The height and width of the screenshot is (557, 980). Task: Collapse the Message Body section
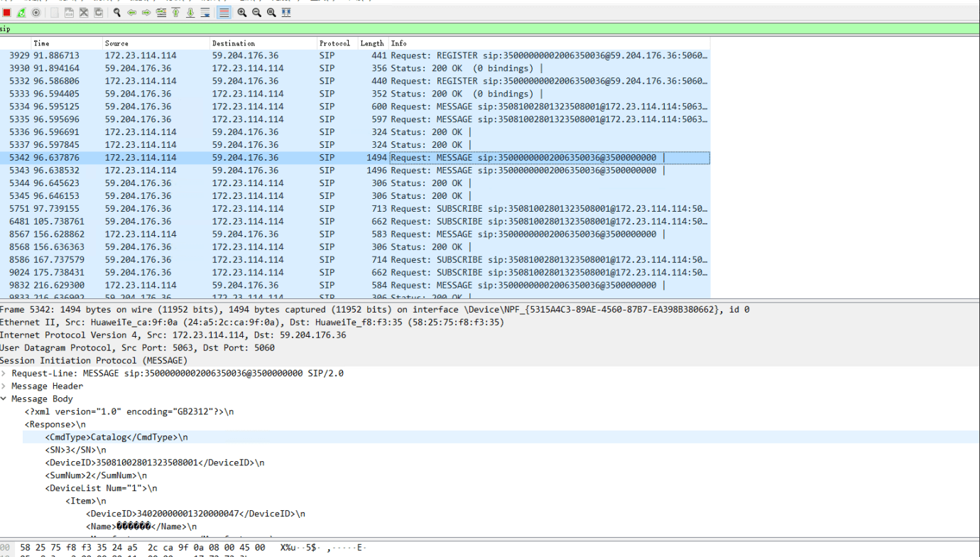tap(4, 399)
